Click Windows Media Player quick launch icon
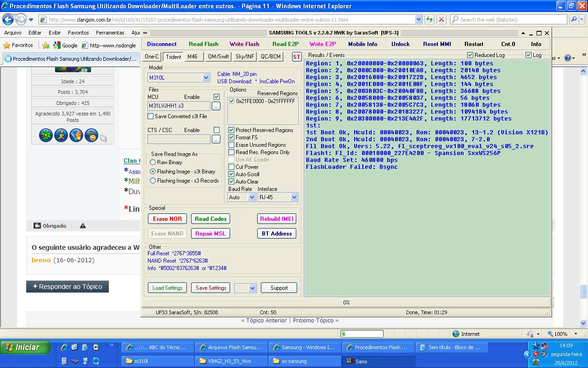Image resolution: width=588 pixels, height=368 pixels. pyautogui.click(x=96, y=347)
